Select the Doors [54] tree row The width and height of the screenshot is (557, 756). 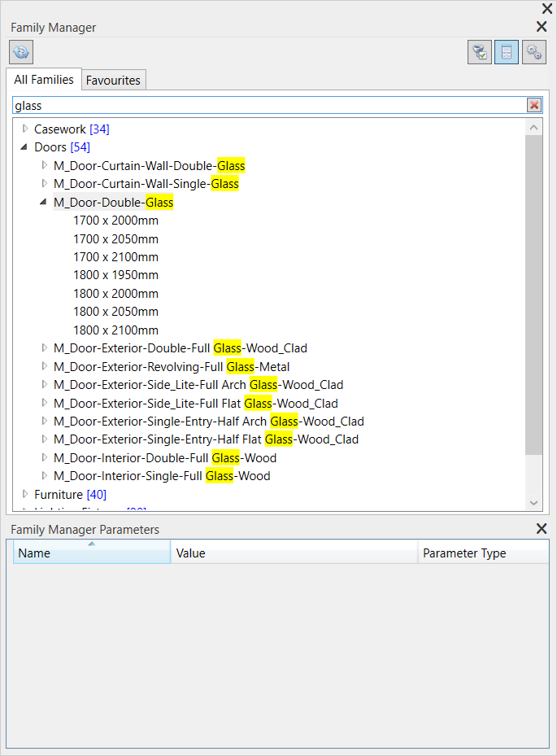coord(62,147)
